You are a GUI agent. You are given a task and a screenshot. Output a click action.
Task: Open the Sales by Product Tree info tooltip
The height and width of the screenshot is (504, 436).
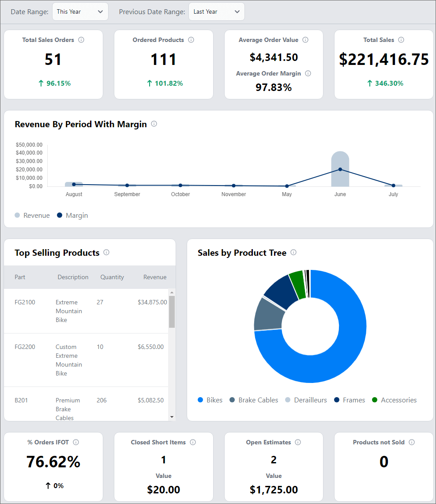click(x=293, y=252)
